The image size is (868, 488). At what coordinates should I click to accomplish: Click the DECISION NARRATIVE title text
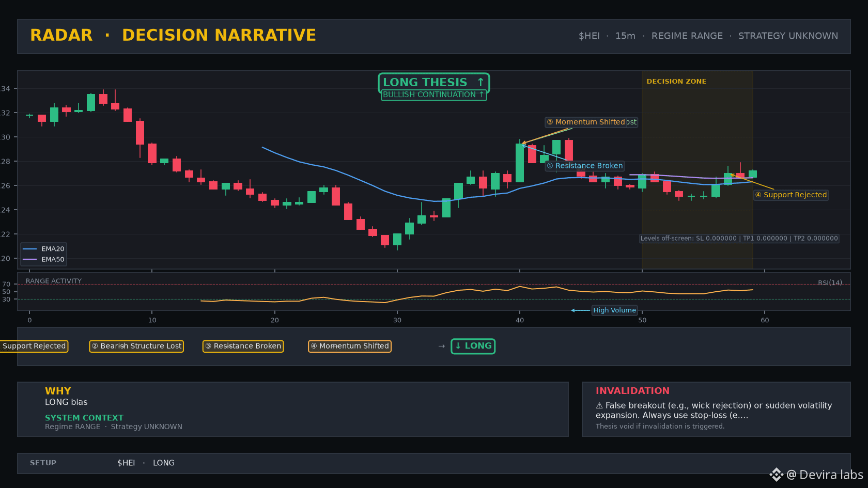click(219, 35)
